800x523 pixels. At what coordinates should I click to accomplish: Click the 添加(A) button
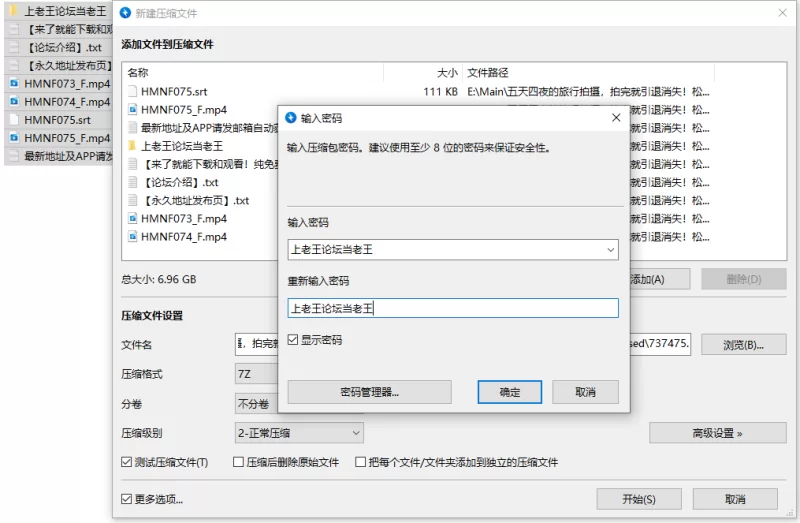click(x=658, y=279)
